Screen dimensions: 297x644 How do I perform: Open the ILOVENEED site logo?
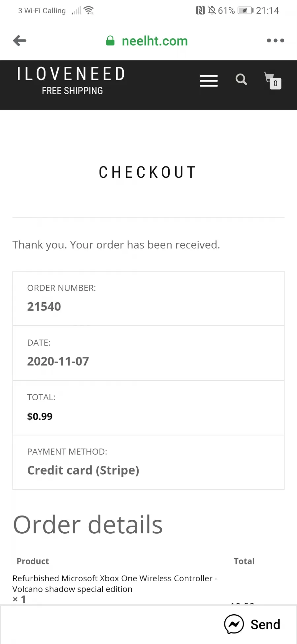tap(71, 74)
